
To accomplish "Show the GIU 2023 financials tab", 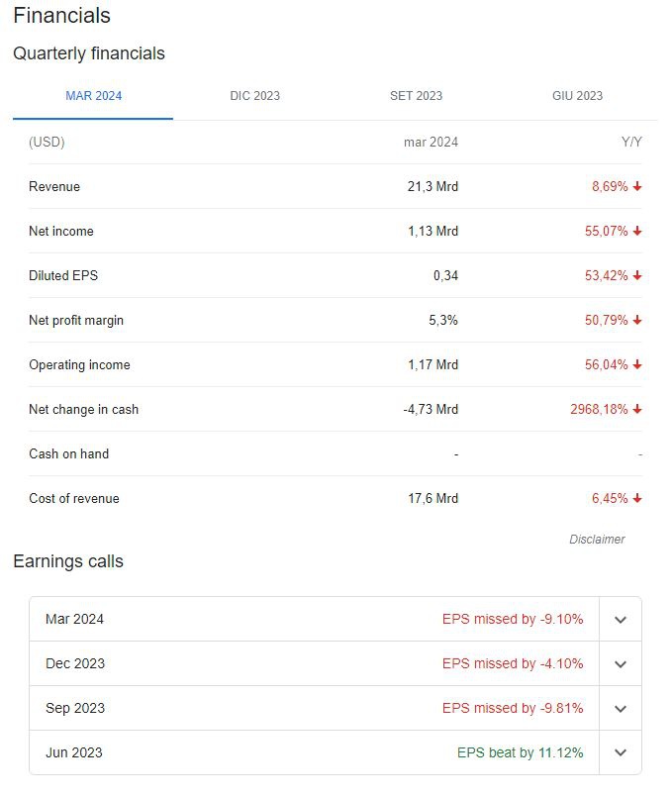I will coord(577,96).
